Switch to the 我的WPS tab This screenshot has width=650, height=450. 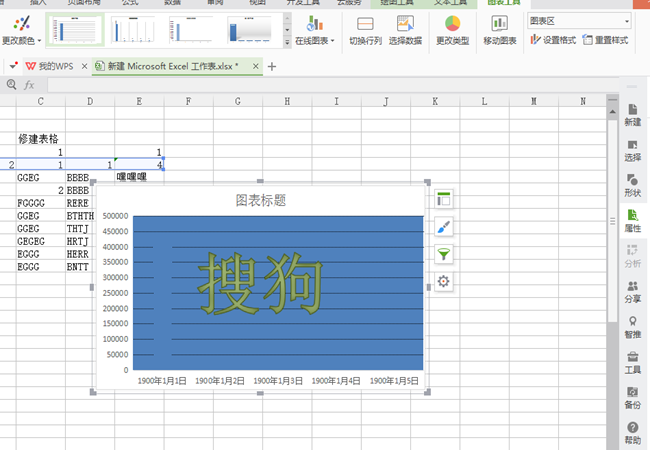[50, 66]
